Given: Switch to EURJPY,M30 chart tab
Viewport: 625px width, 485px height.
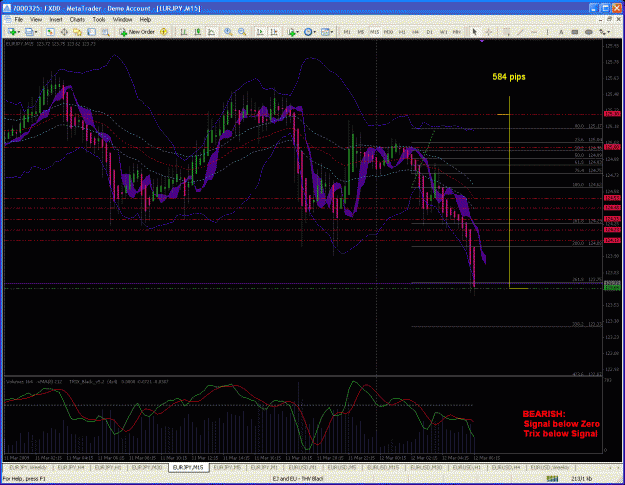Looking at the screenshot, I should coord(147,467).
